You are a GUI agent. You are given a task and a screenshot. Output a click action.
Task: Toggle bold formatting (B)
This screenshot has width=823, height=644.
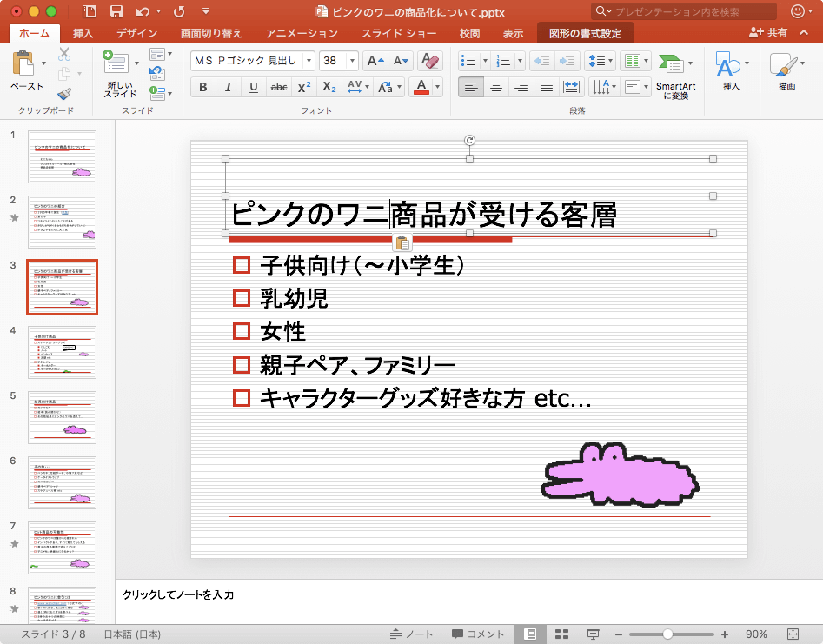point(203,87)
